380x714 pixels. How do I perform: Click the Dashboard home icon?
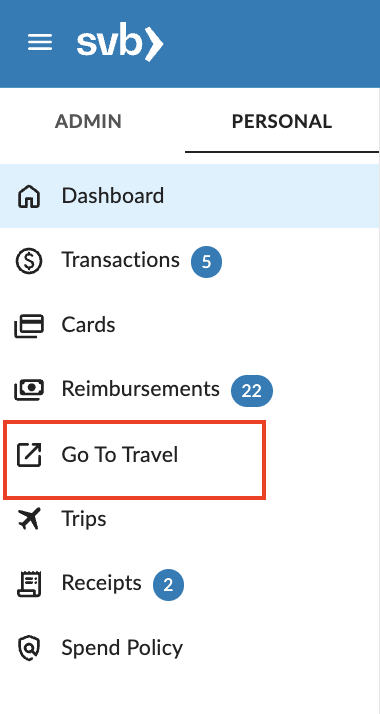(29, 196)
